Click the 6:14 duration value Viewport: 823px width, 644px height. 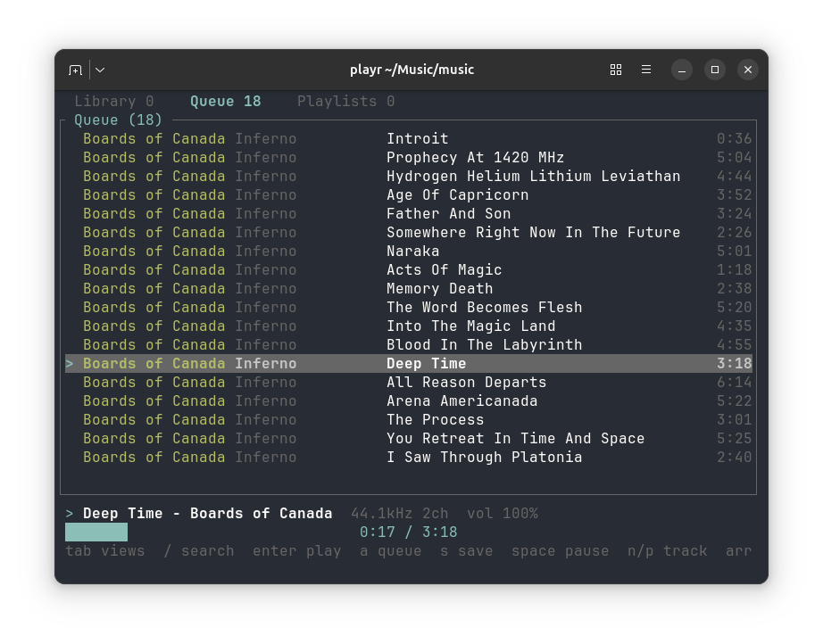tap(735, 383)
